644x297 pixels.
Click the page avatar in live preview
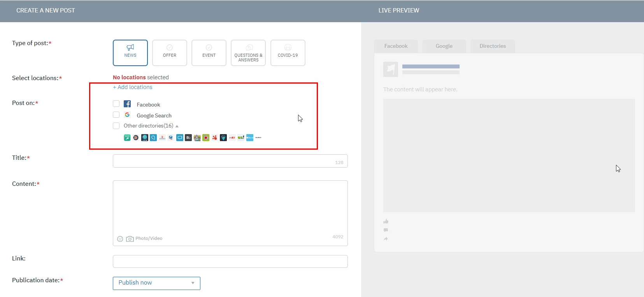tap(391, 69)
